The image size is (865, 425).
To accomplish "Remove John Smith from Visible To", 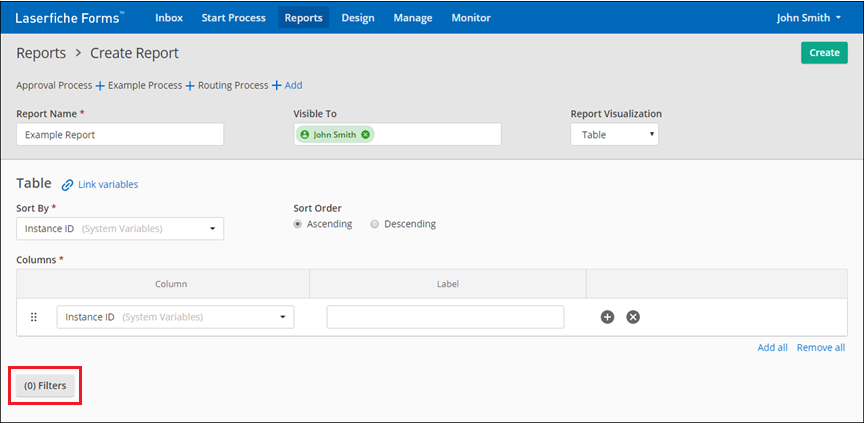I will pos(366,134).
